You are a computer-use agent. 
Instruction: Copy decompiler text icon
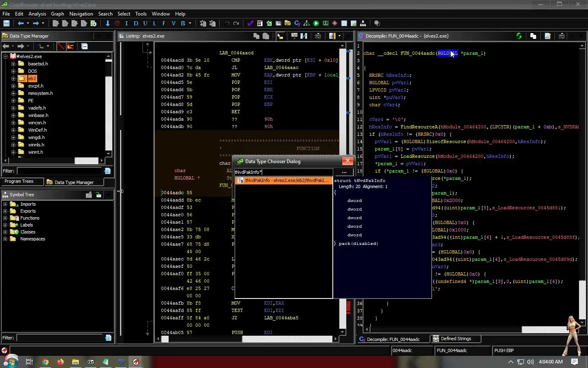click(x=533, y=36)
